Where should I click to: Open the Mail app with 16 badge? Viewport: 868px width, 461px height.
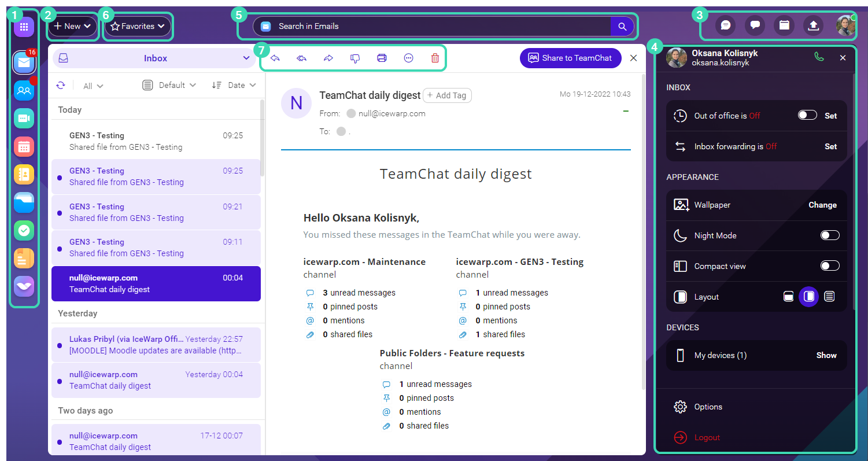click(24, 62)
